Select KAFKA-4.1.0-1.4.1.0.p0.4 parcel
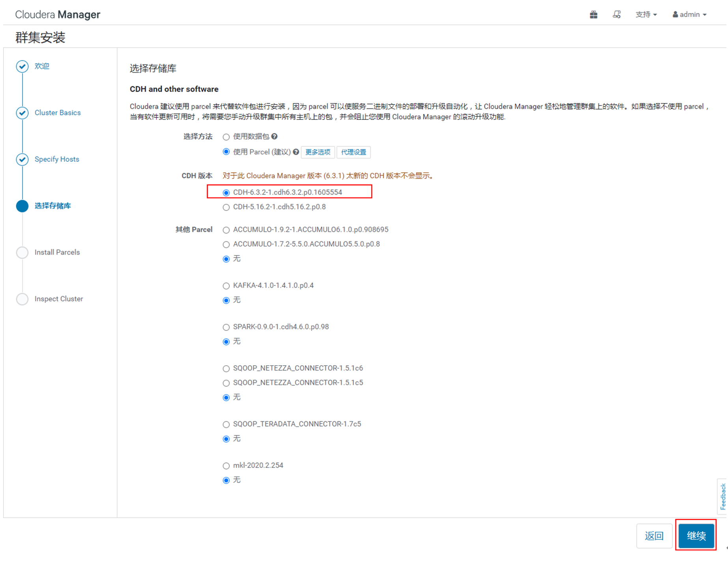This screenshot has width=728, height=562. click(226, 286)
